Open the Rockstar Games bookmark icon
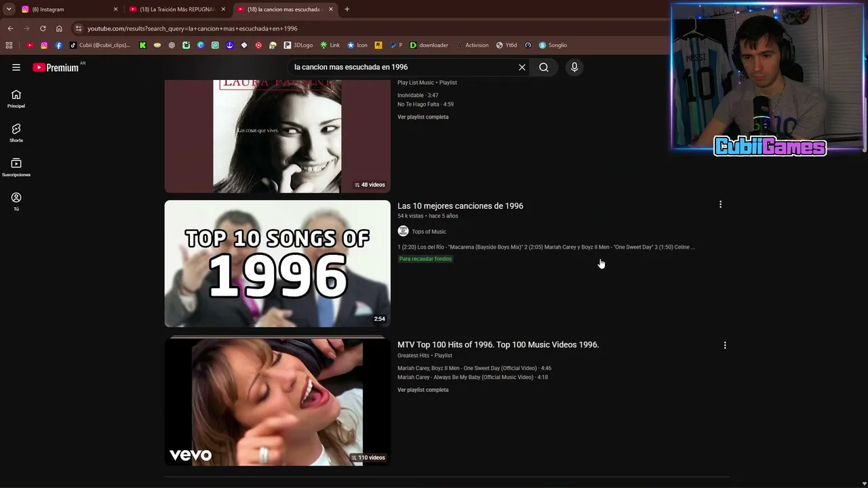The image size is (868, 488). click(378, 45)
